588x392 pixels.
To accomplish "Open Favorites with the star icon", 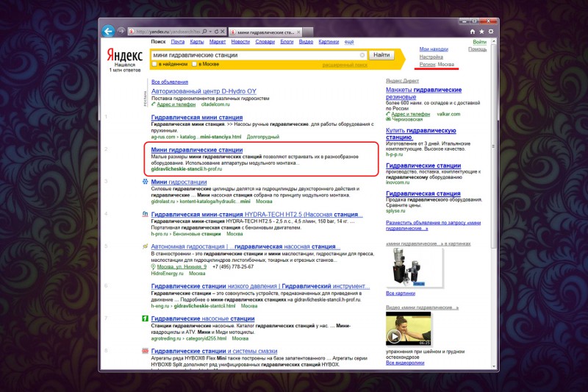I will 481,32.
